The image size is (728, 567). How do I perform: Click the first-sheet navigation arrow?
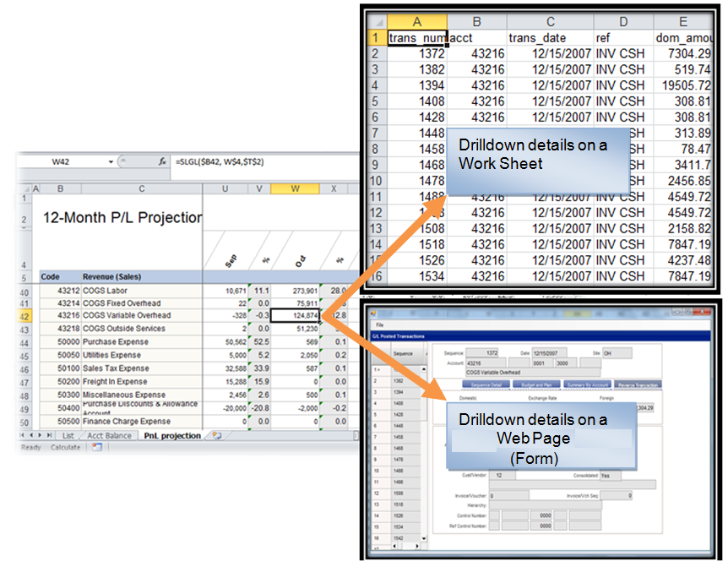[x=22, y=433]
